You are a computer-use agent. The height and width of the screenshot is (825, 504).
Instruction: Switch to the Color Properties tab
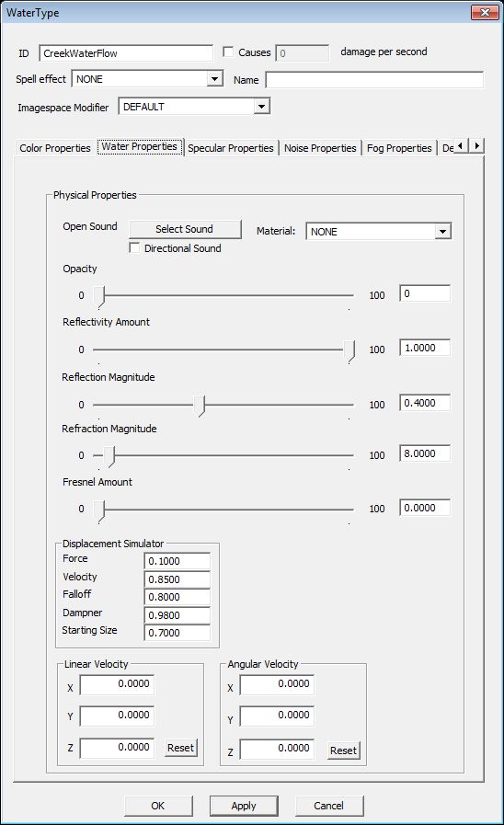coord(54,148)
